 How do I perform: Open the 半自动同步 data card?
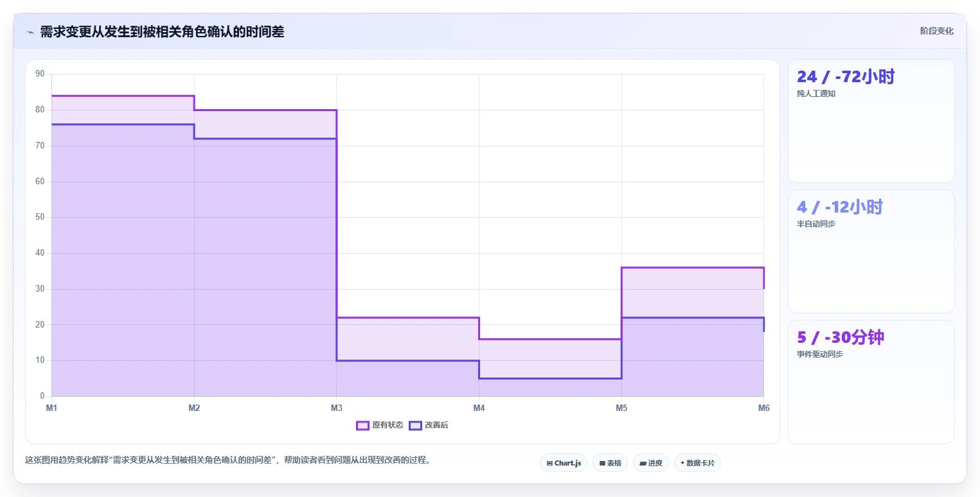pyautogui.click(x=871, y=251)
